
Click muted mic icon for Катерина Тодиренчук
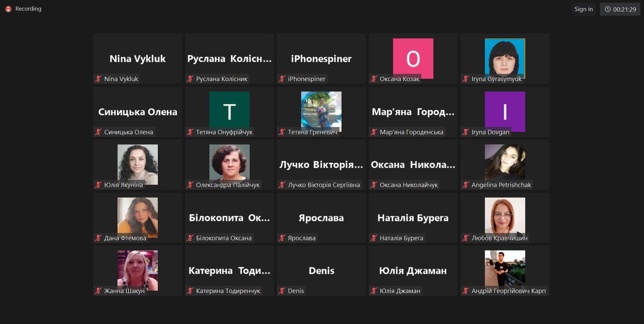click(x=190, y=291)
